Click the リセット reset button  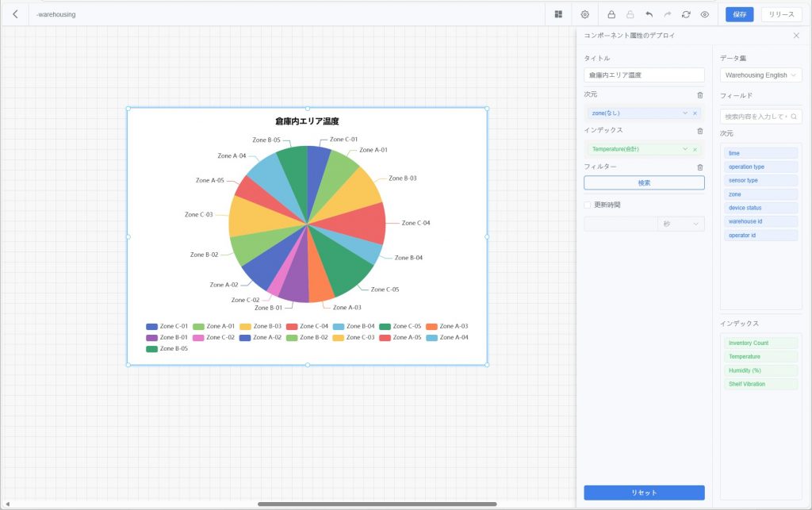pos(644,493)
